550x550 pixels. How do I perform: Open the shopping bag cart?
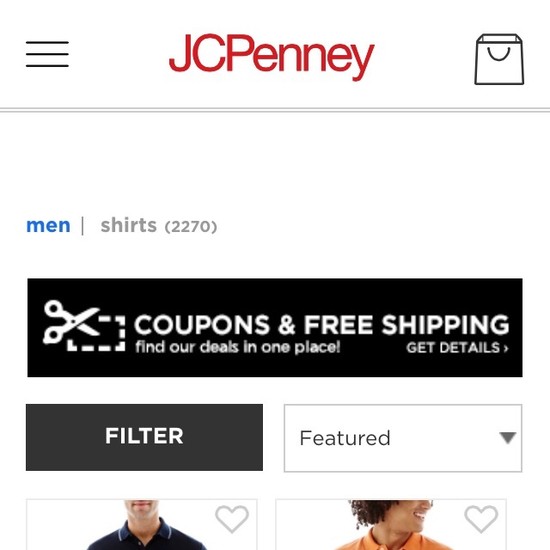[499, 59]
